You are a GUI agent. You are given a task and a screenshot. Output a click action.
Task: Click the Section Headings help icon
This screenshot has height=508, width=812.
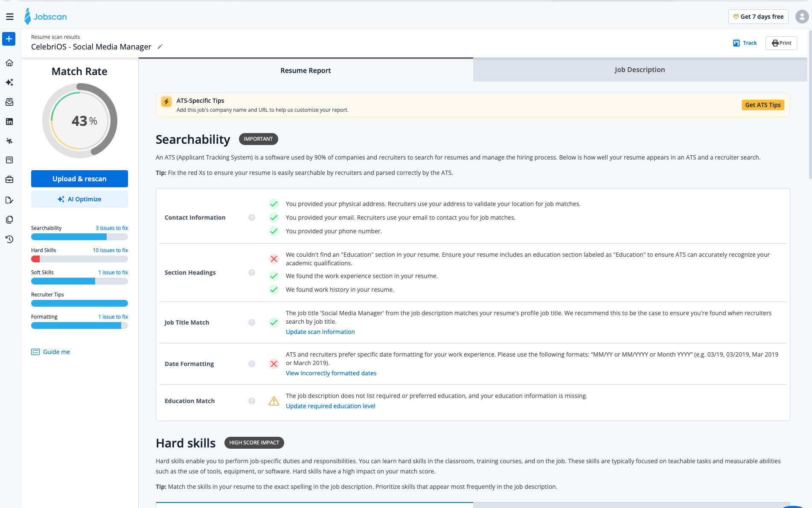(252, 273)
